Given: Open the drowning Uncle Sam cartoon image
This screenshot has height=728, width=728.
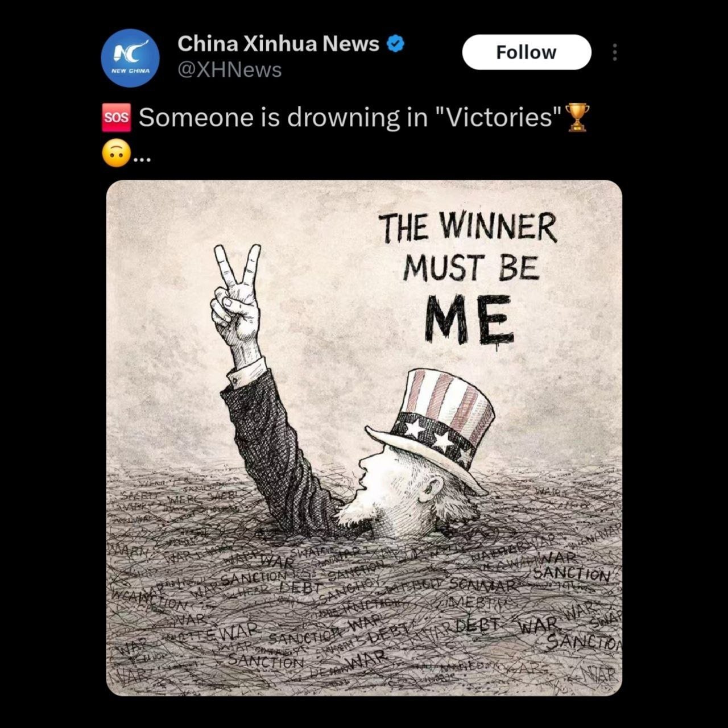Looking at the screenshot, I should tap(364, 438).
